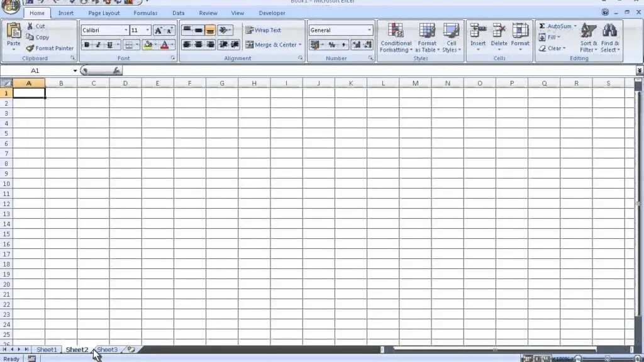This screenshot has width=644, height=362.
Task: Toggle Top Align vertical alignment
Action: click(187, 30)
